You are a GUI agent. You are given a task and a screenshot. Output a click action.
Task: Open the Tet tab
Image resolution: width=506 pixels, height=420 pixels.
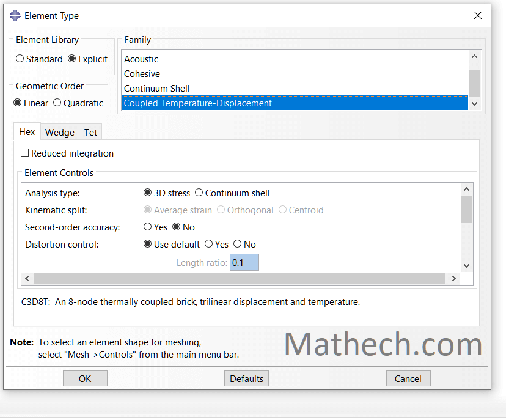tap(90, 132)
